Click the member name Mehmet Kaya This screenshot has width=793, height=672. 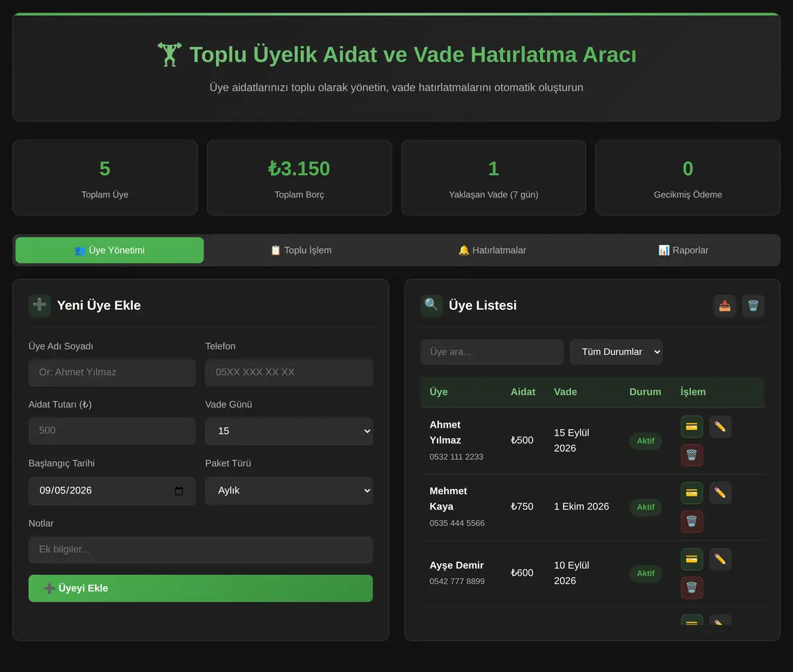coord(448,499)
